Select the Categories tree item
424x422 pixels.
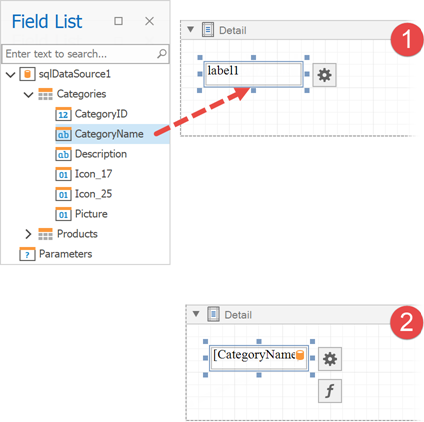(x=81, y=94)
